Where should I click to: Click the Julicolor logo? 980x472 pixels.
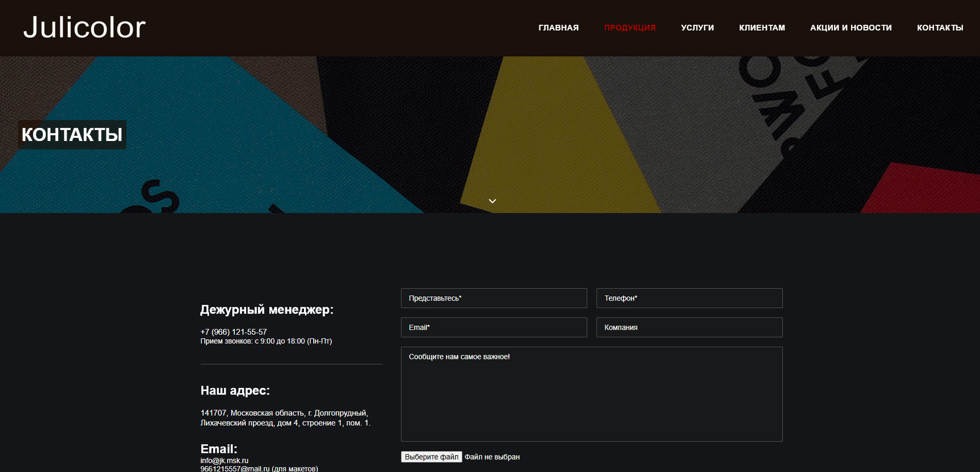[85, 27]
